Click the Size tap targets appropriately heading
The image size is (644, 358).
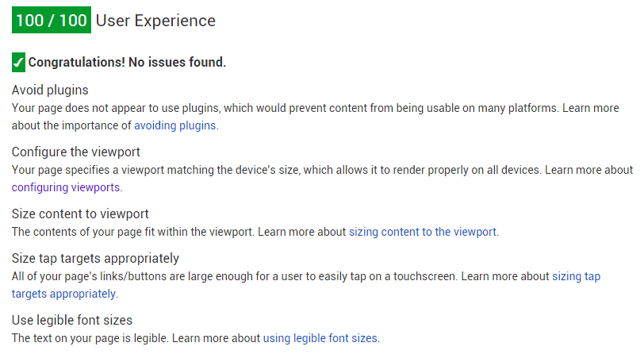pyautogui.click(x=95, y=258)
